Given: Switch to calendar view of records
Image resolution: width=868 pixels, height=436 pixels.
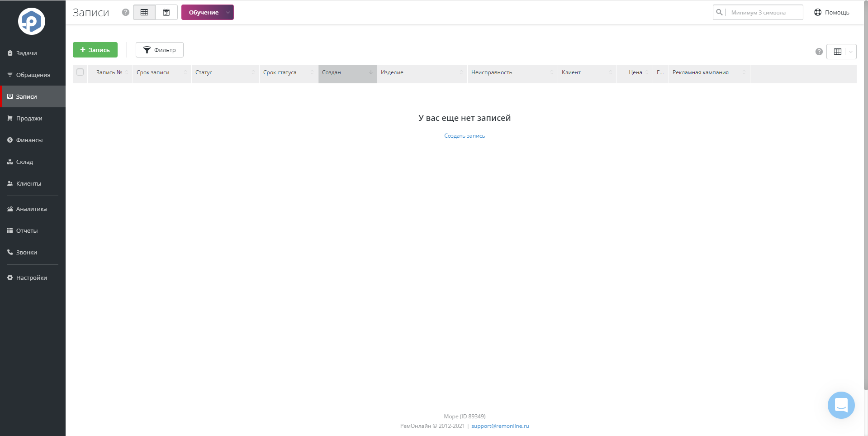Looking at the screenshot, I should point(166,12).
